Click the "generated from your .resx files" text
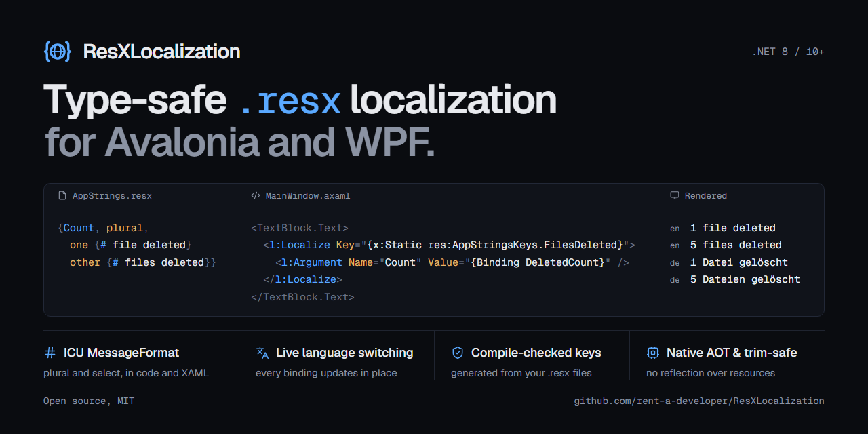The height and width of the screenshot is (434, 868). pyautogui.click(x=521, y=373)
